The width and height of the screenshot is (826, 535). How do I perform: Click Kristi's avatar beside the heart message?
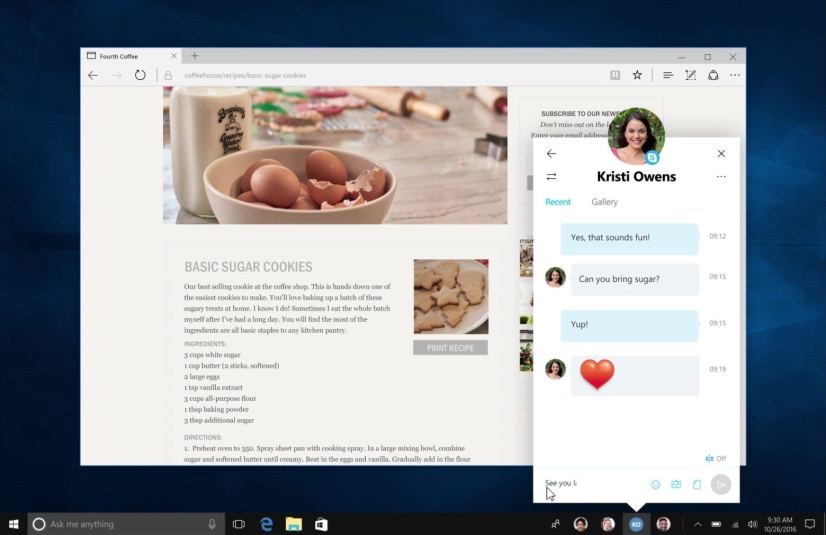click(555, 369)
